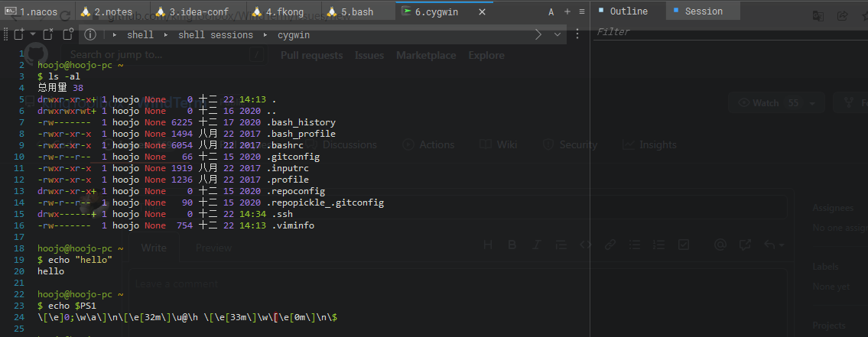The width and height of the screenshot is (868, 337).
Task: Open the Discussions tab of the GitHub repo
Action: pyautogui.click(x=343, y=145)
